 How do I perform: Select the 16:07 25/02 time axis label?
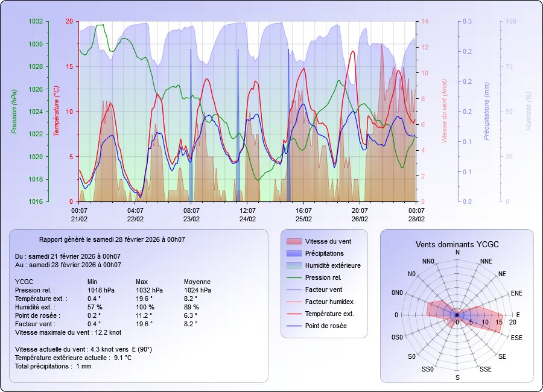pos(303,215)
